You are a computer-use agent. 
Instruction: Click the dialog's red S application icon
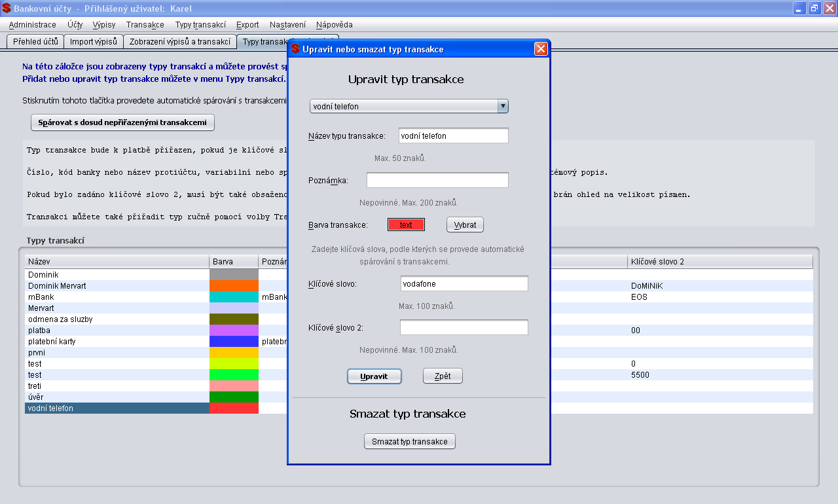[x=295, y=49]
